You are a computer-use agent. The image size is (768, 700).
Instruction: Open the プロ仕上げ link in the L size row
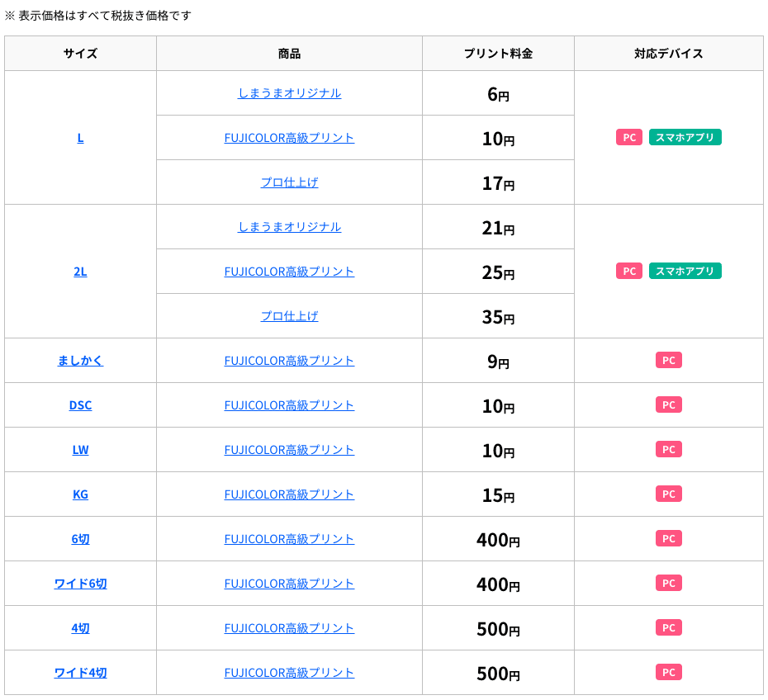(x=289, y=182)
